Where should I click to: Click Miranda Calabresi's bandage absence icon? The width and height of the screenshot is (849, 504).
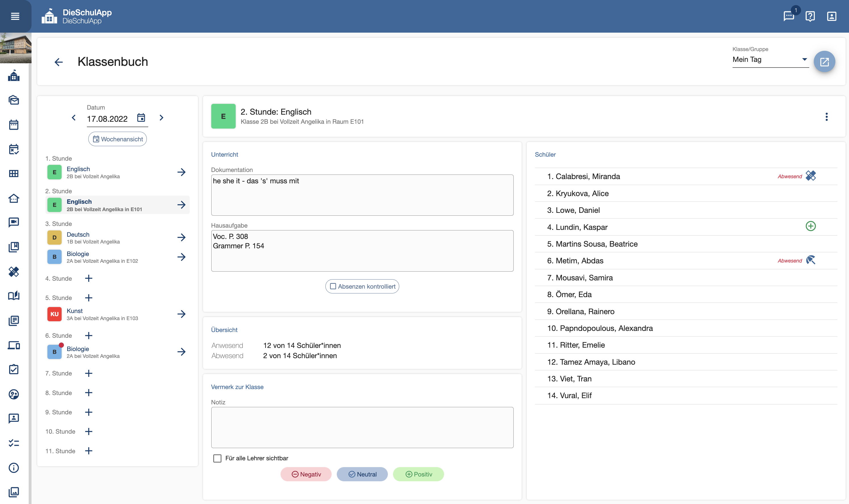(811, 176)
